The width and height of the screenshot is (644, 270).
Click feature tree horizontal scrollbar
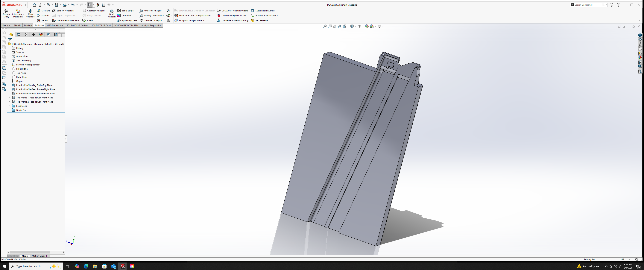pyautogui.click(x=30, y=252)
